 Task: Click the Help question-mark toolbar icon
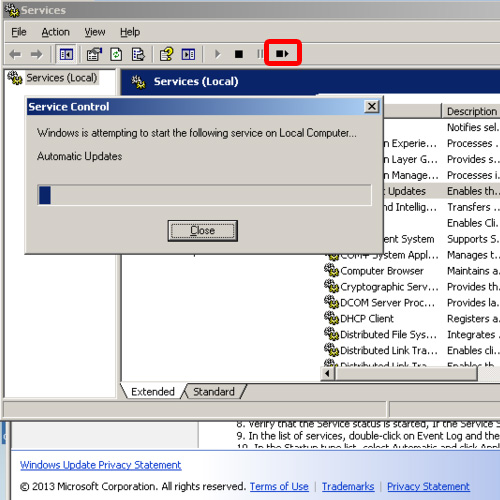click(x=166, y=54)
